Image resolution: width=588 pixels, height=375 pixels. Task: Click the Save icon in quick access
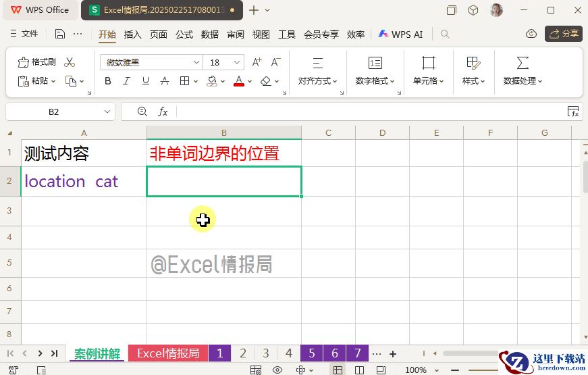click(60, 34)
